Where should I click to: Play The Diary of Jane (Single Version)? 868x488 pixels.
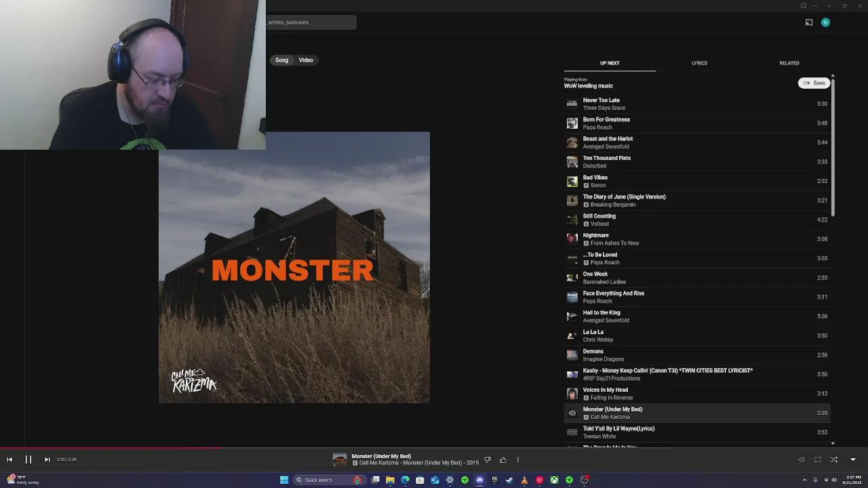coord(697,201)
